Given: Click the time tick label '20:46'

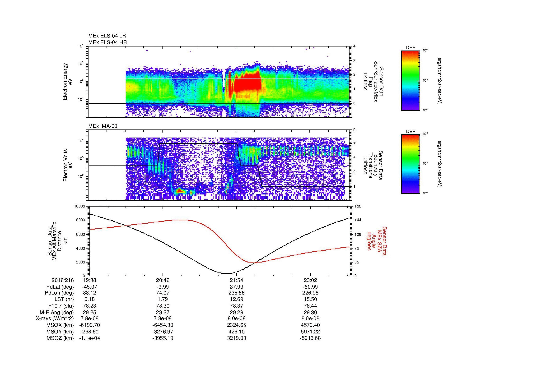Looking at the screenshot, I should click(163, 280).
